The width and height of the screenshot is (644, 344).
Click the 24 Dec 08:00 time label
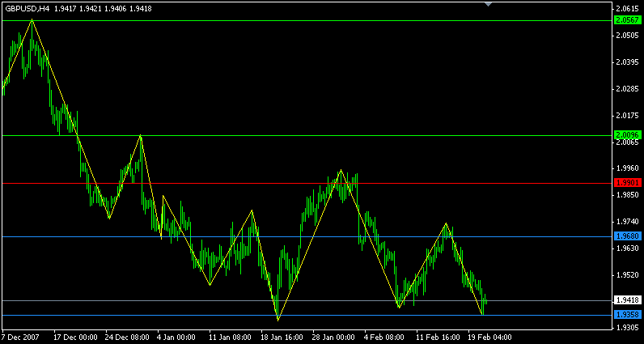click(127, 338)
